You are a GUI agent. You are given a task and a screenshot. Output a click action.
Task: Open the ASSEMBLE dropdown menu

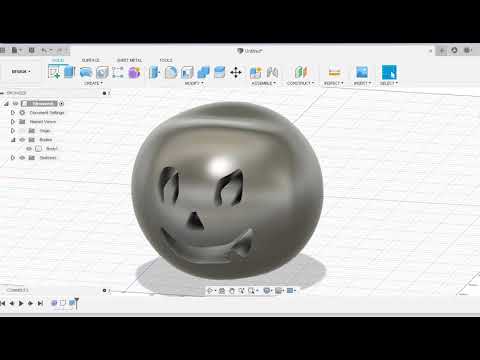point(263,83)
